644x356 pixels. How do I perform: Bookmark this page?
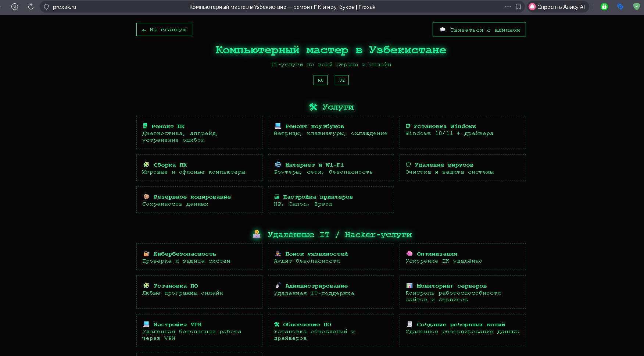(x=518, y=7)
